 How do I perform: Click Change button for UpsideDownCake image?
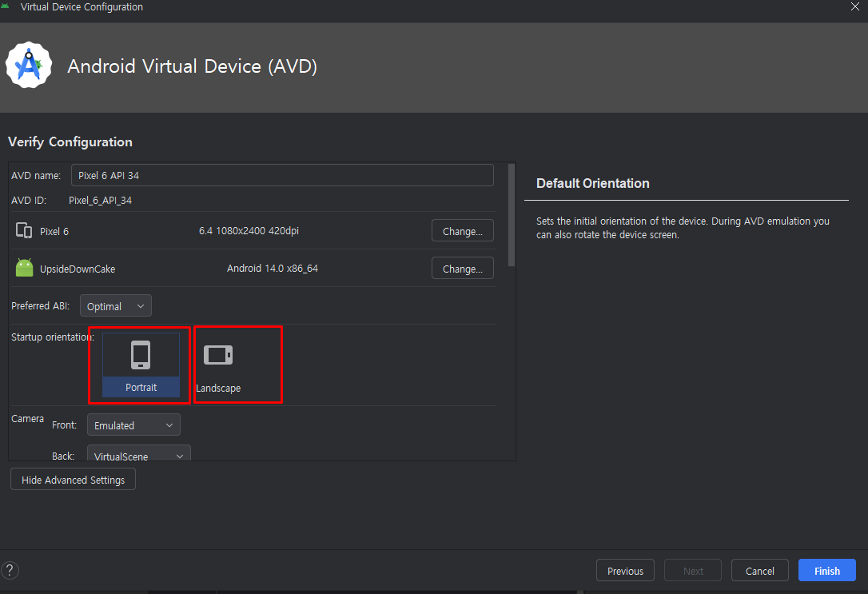pos(462,269)
